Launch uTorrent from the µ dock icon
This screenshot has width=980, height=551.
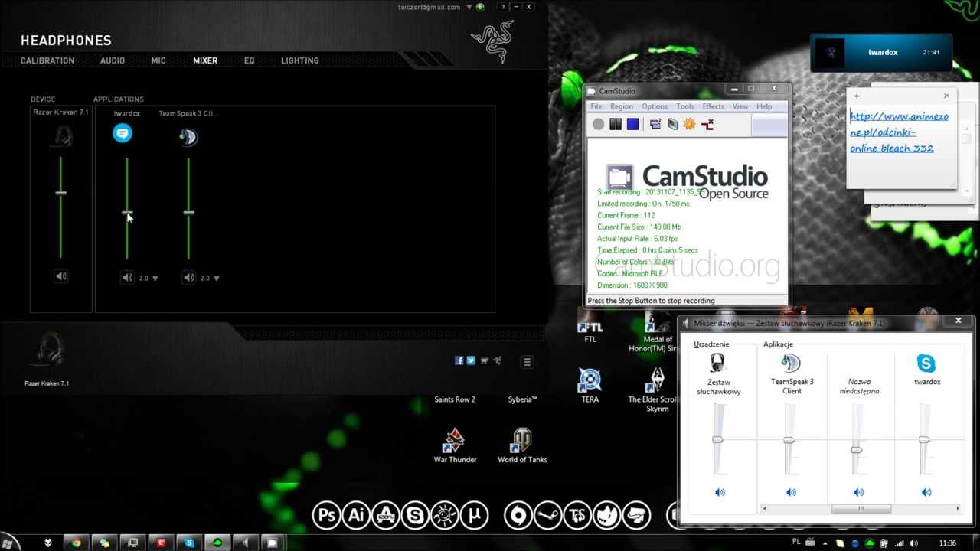coord(475,515)
